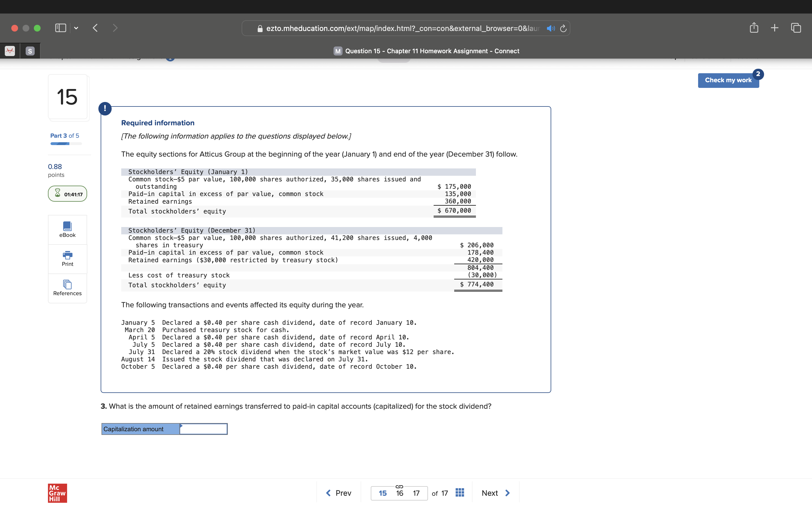Show tab overview icon
812x507 pixels.
(796, 28)
